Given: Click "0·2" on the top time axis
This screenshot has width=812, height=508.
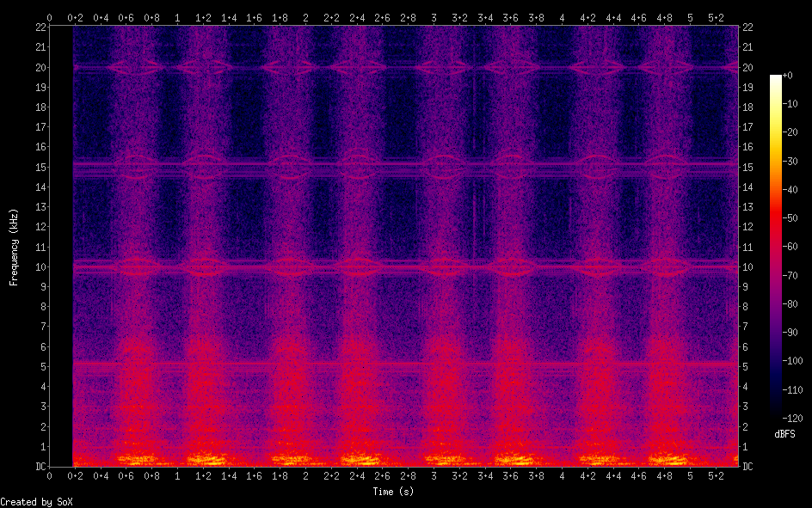Looking at the screenshot, I should pos(75,18).
